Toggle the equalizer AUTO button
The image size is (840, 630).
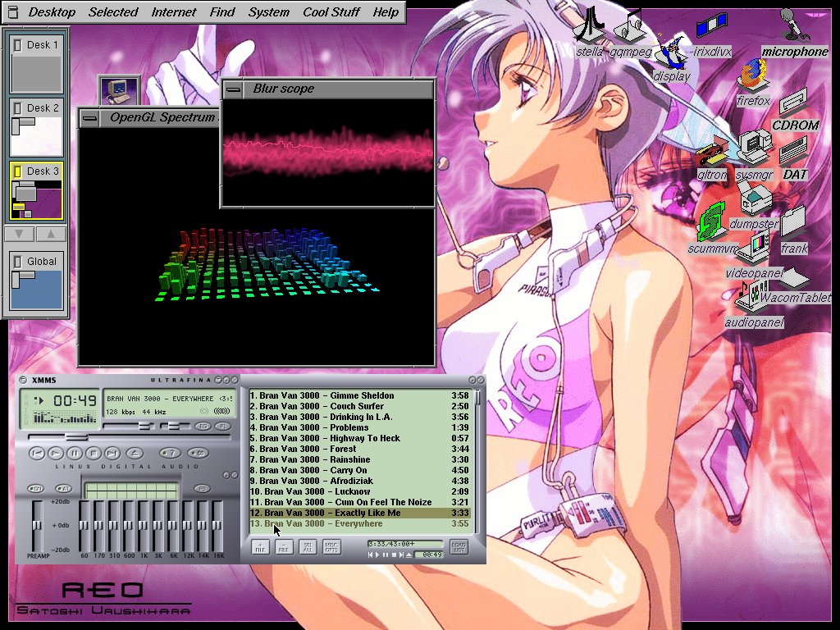coord(64,489)
